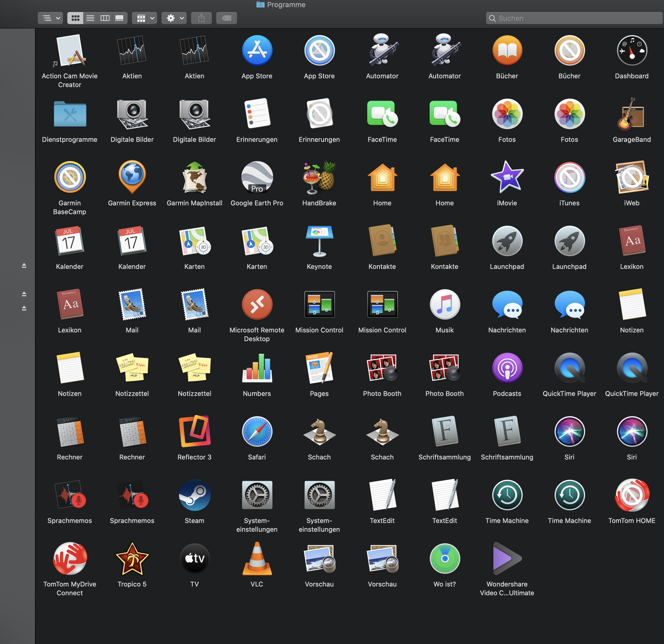Viewport: 664px width, 644px height.
Task: Click the HandBrake application icon
Action: tap(319, 178)
